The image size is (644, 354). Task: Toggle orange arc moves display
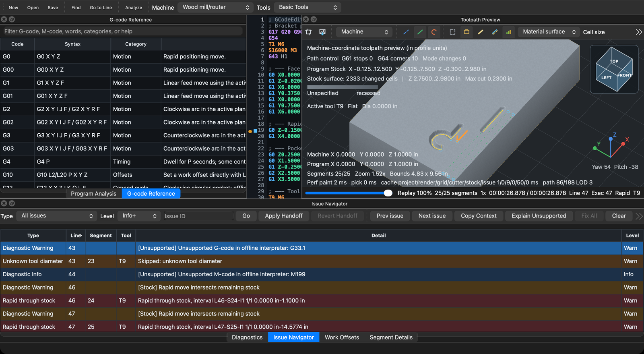433,32
